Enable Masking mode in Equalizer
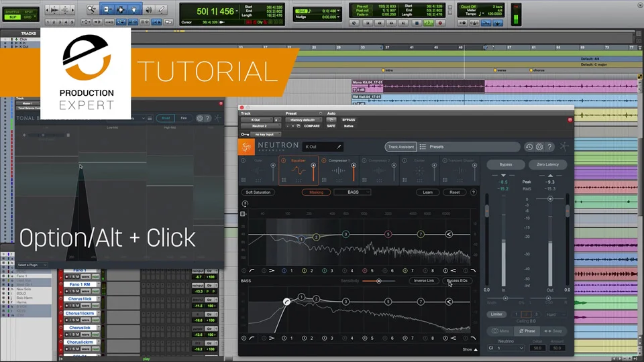 point(316,192)
